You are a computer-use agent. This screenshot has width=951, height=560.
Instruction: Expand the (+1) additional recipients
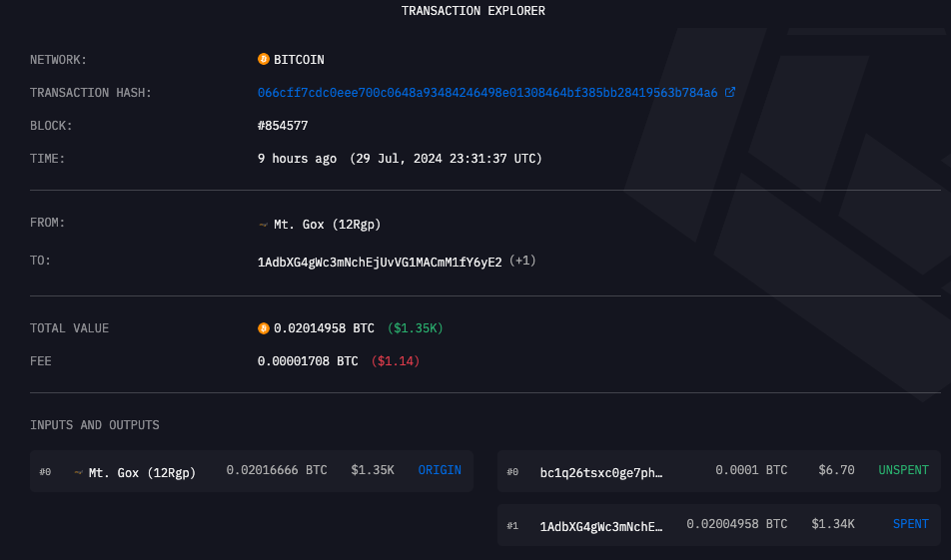[522, 262]
